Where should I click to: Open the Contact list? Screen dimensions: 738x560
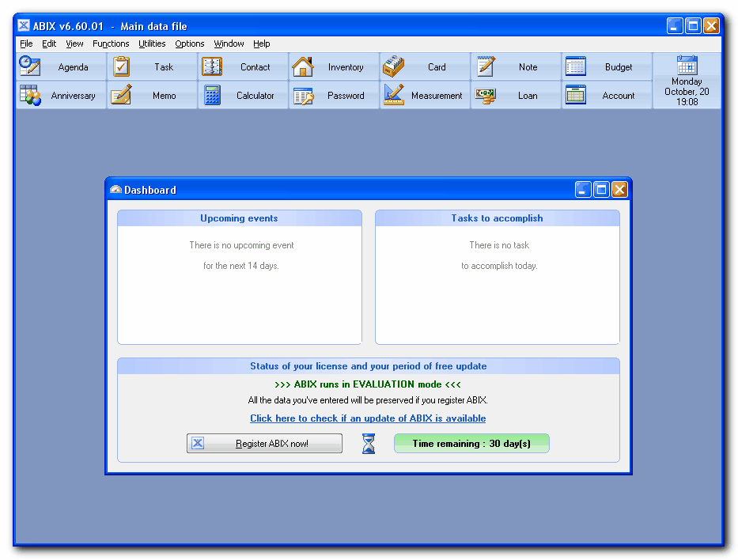tap(242, 67)
